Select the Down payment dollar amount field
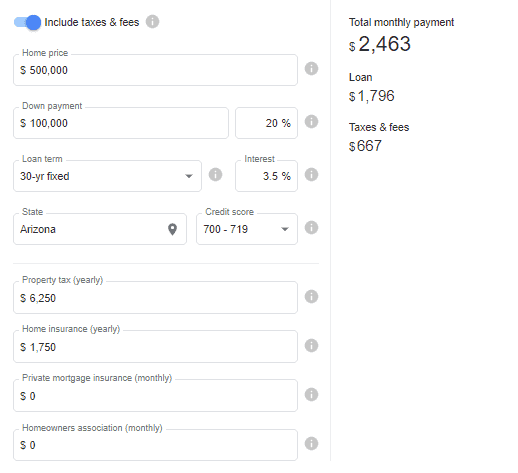The height and width of the screenshot is (473, 518). coord(121,123)
